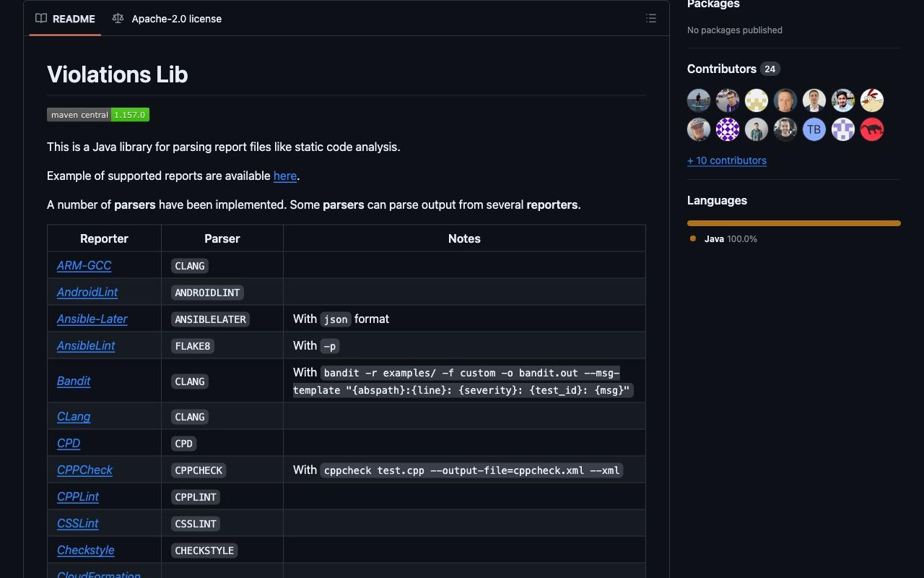
Task: Click the '-p' code in AnsibleLint notes
Action: click(330, 346)
